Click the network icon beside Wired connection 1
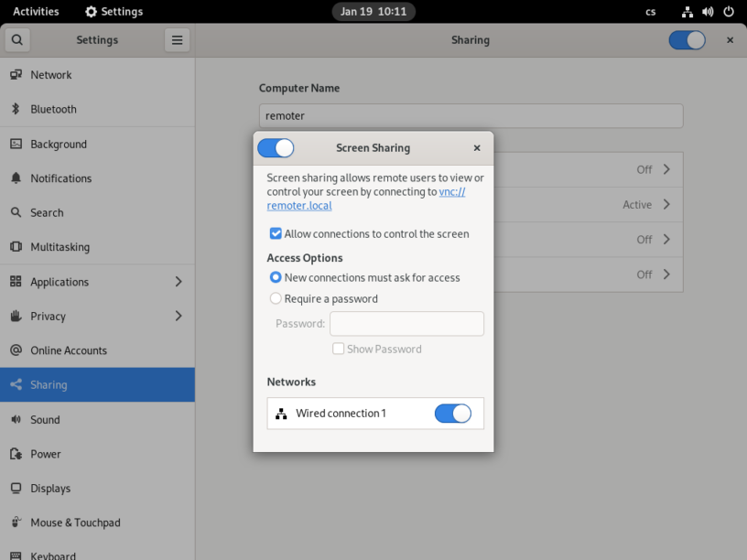747x560 pixels. click(282, 413)
